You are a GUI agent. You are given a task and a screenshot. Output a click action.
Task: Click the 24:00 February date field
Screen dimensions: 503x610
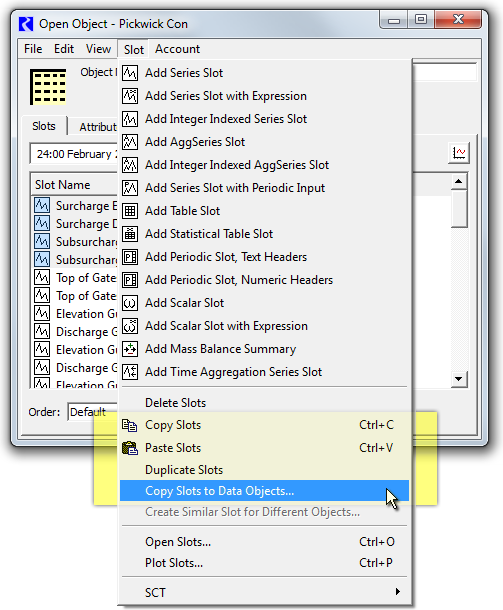(x=74, y=154)
